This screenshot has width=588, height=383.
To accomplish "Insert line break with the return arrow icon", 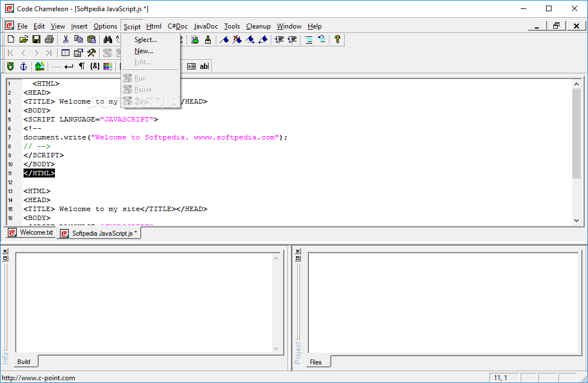I will click(x=68, y=66).
